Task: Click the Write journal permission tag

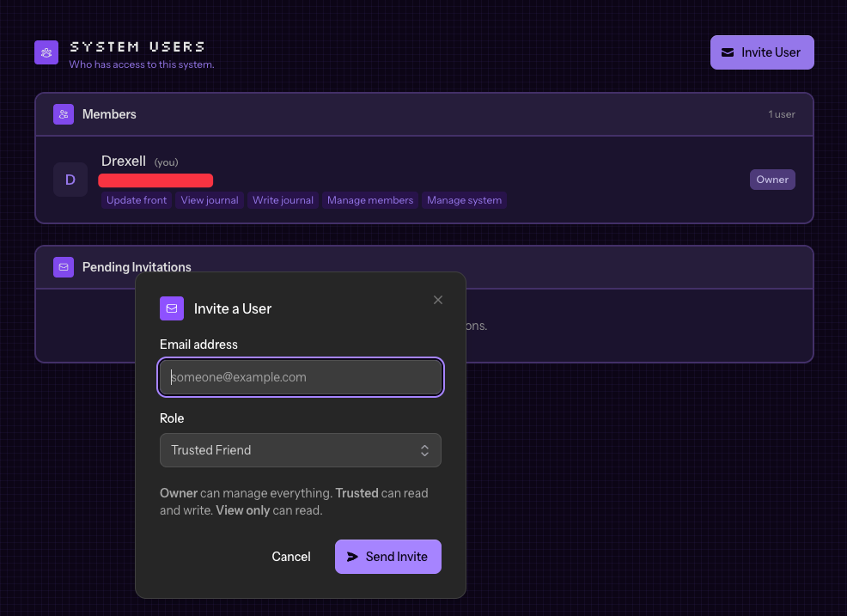Action: tap(283, 200)
